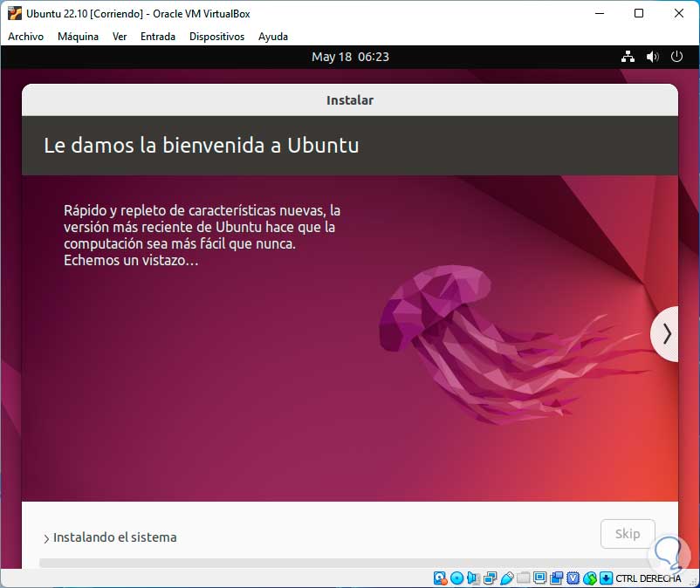Click the Ubuntu volume speaker icon
The height and width of the screenshot is (588, 700).
pos(652,57)
